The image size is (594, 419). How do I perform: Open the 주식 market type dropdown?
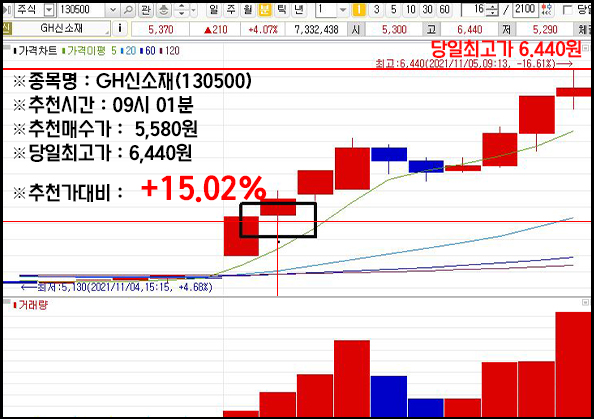click(x=49, y=9)
